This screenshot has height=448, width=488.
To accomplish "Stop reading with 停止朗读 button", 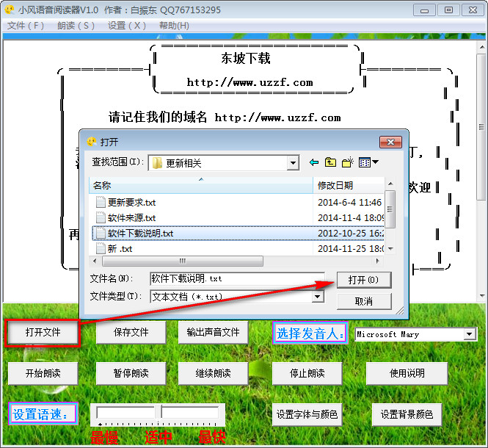I will click(x=307, y=373).
